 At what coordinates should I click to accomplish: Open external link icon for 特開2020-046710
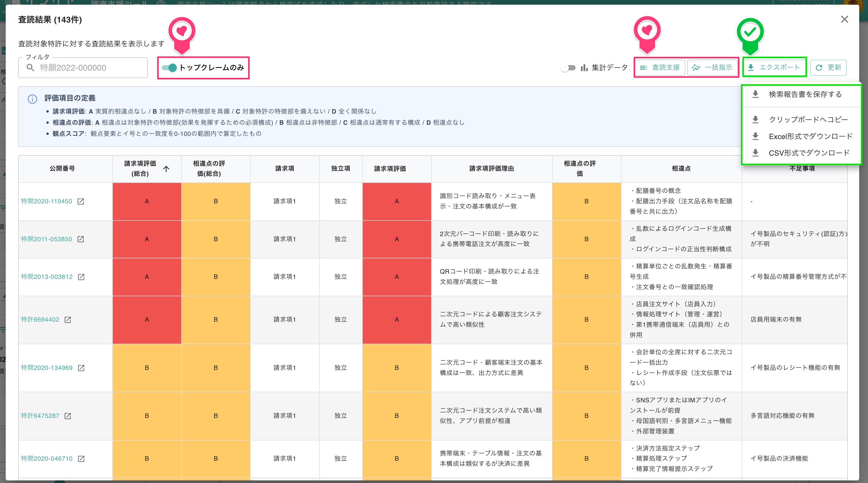[81, 459]
